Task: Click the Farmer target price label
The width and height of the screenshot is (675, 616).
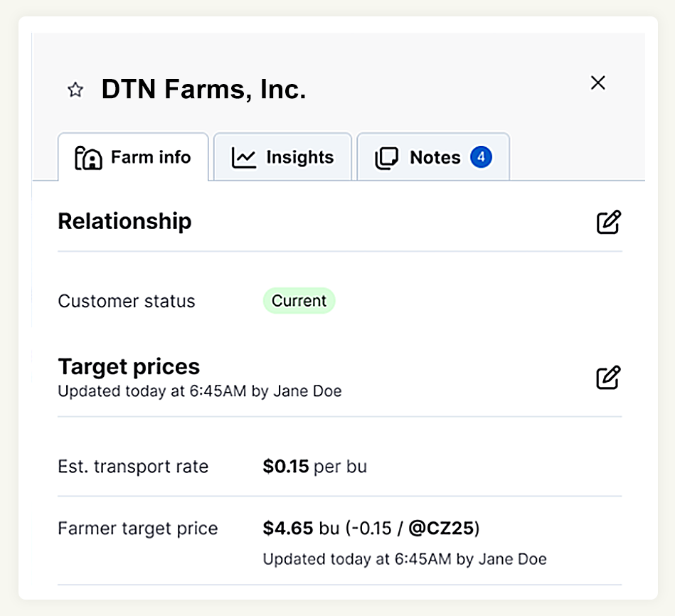Action: point(137,529)
